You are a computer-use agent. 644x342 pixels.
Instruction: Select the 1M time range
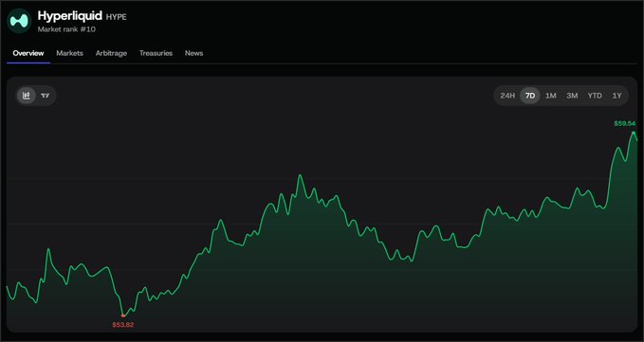coord(551,96)
